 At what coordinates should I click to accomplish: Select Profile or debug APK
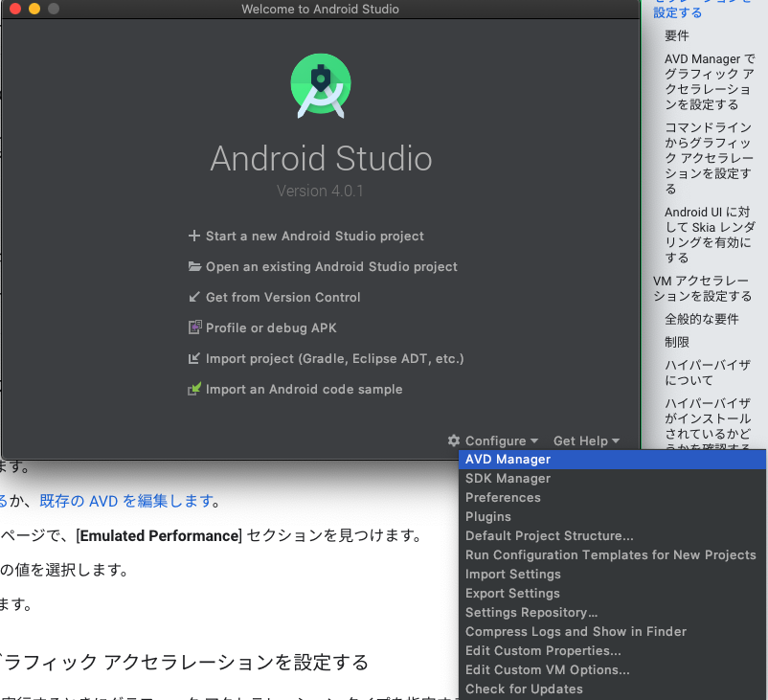point(271,327)
